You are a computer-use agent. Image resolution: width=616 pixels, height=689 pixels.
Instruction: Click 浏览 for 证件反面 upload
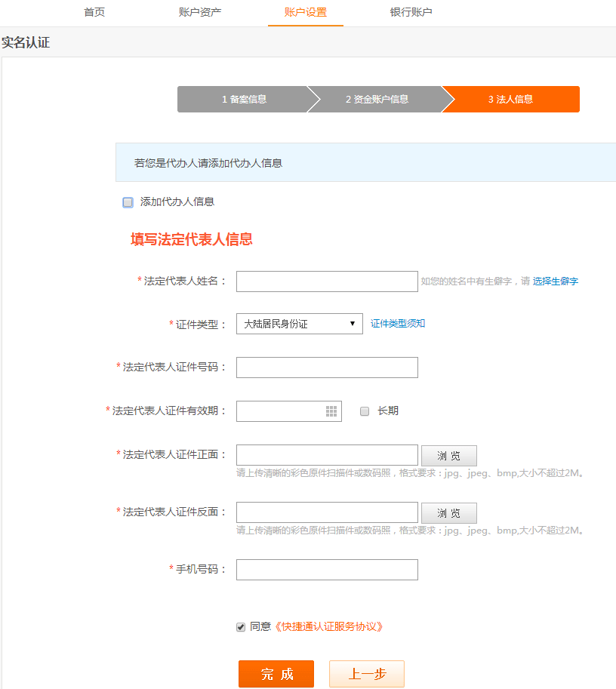coord(449,513)
